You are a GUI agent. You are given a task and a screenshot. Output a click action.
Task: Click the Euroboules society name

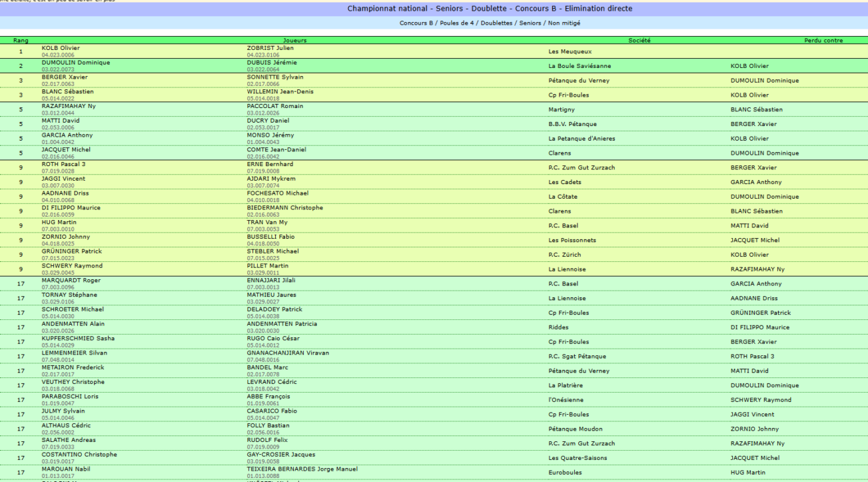tap(564, 473)
